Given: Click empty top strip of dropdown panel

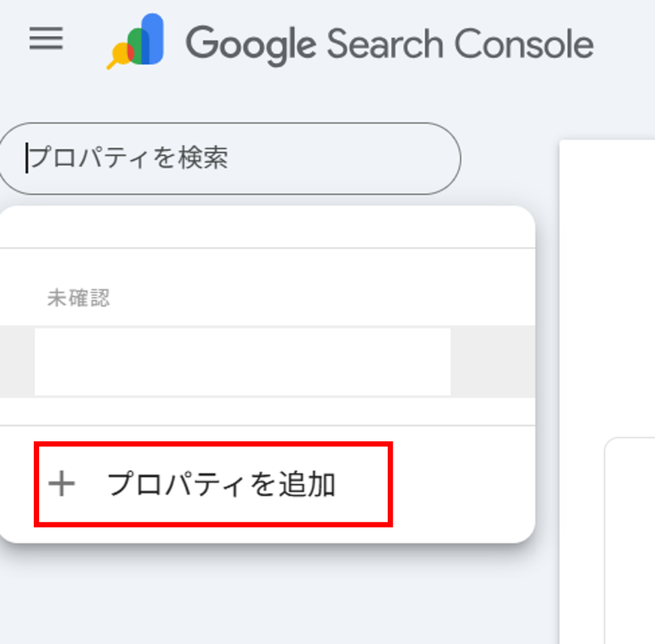Looking at the screenshot, I should point(267,227).
